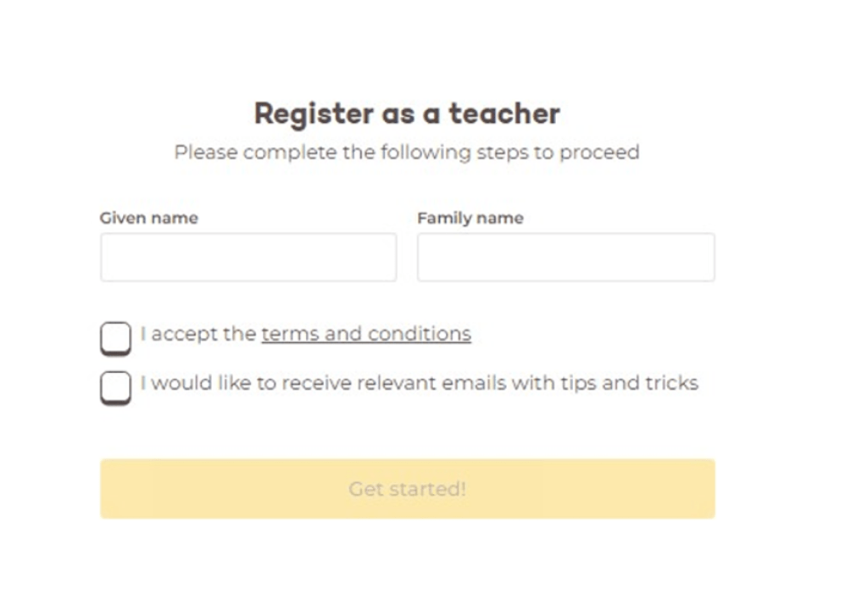This screenshot has width=868, height=600.
Task: Click inside the Family name field
Action: coord(565,256)
